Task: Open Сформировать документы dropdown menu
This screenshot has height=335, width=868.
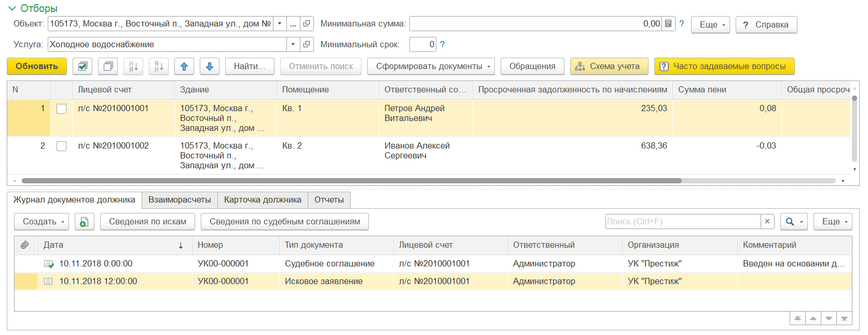Action: coord(431,66)
